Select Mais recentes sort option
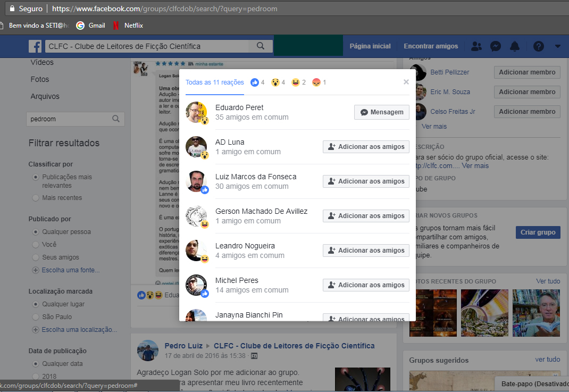 pyautogui.click(x=36, y=198)
